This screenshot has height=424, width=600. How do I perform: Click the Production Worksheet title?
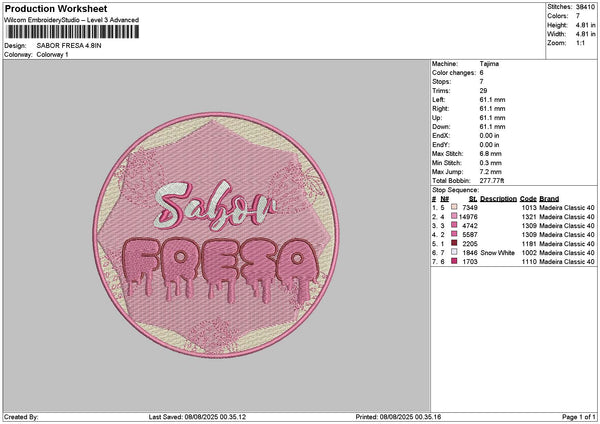[49, 8]
